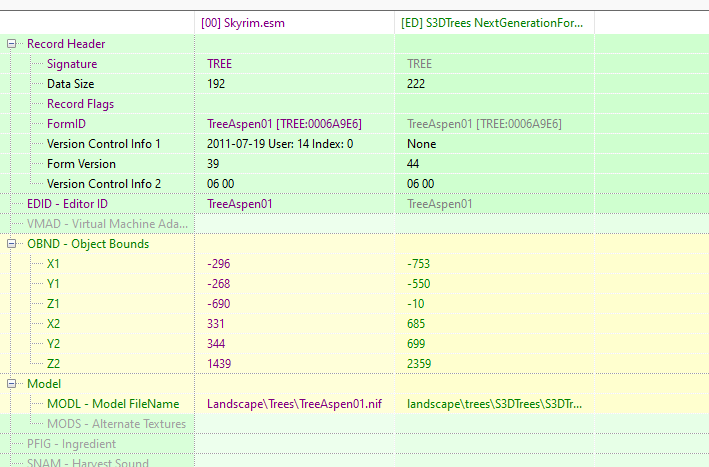The width and height of the screenshot is (709, 467).
Task: Select the Z1 row label
Action: 53,304
